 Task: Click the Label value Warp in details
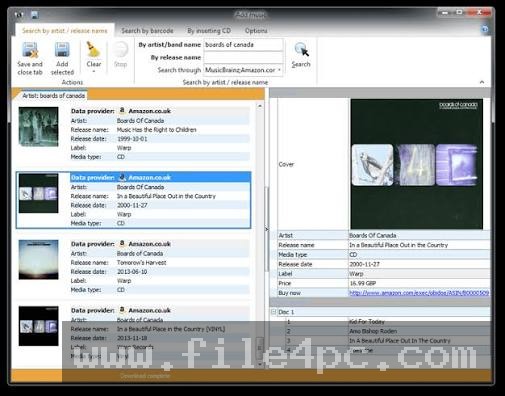[x=356, y=274]
